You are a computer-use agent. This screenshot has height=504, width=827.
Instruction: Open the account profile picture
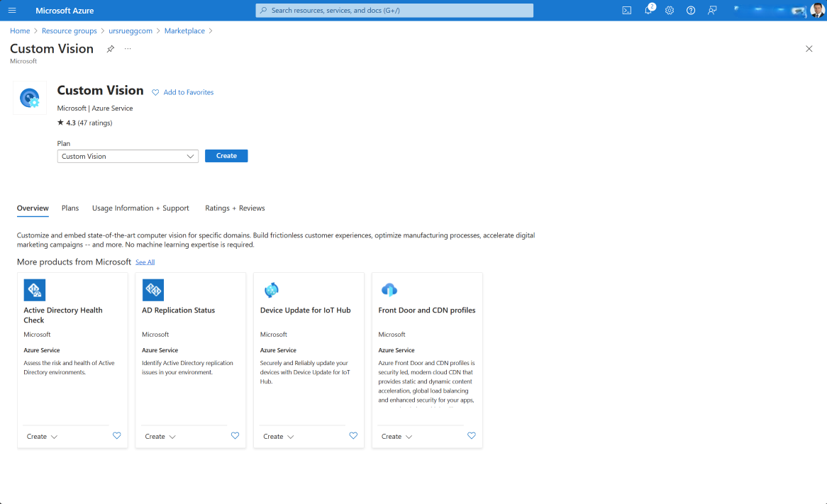pos(817,10)
